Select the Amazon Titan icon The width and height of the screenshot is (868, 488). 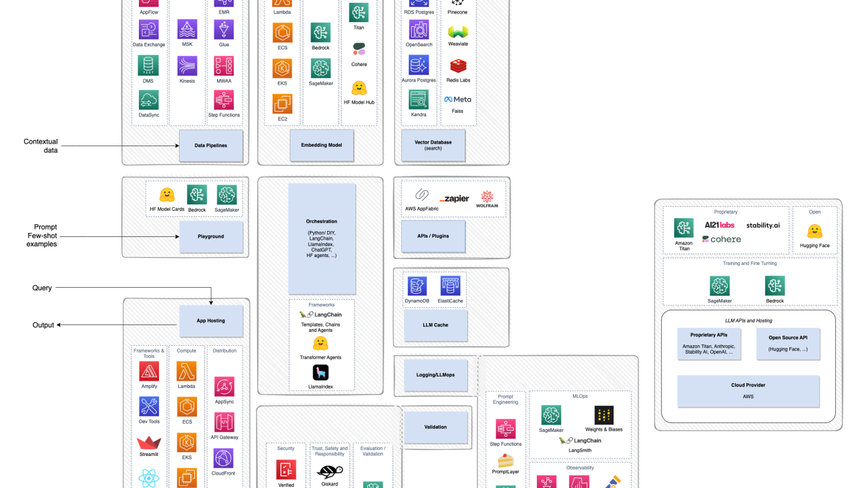(684, 228)
